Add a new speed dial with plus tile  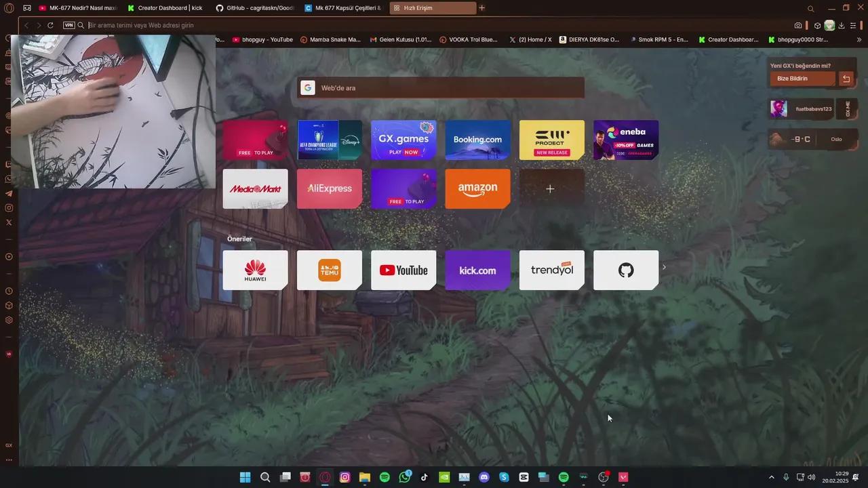click(552, 188)
